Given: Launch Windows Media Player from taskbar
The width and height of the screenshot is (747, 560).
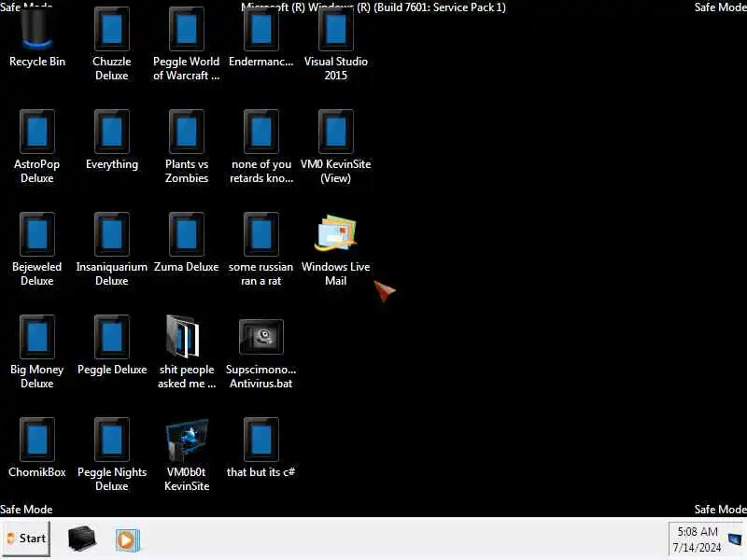Looking at the screenshot, I should point(127,540).
